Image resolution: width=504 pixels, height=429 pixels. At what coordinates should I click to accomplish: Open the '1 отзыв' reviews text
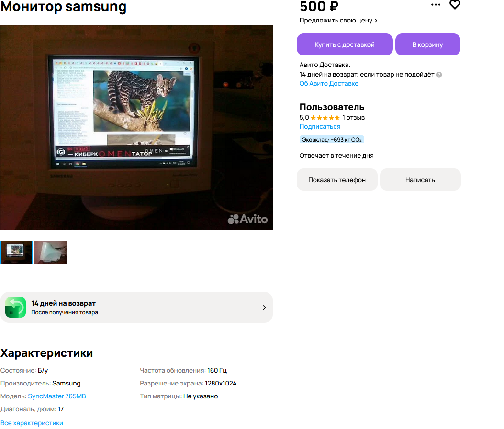tap(353, 118)
